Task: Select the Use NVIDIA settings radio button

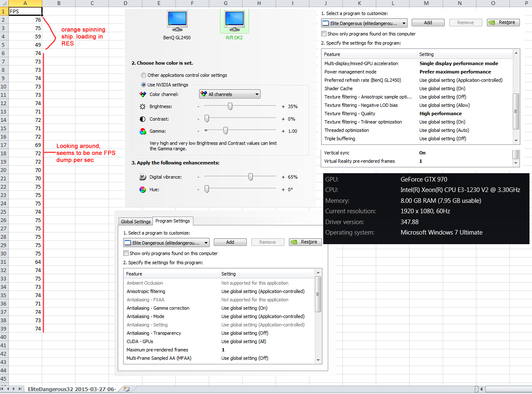Action: click(144, 85)
